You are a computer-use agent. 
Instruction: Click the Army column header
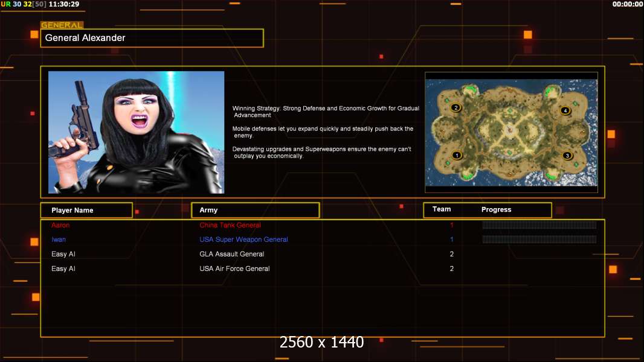(x=256, y=210)
